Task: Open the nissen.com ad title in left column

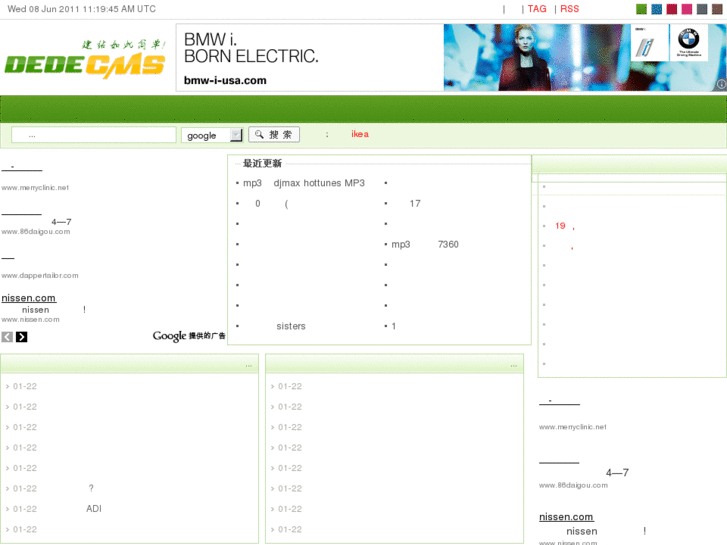Action: click(29, 298)
